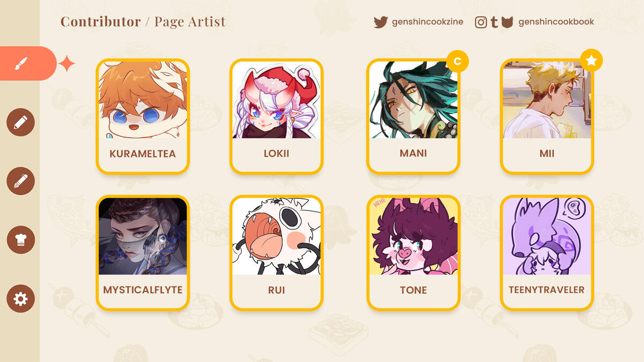This screenshot has width=644, height=362.
Task: Click the lower pencil icon in sidebar
Action: [x=20, y=181]
